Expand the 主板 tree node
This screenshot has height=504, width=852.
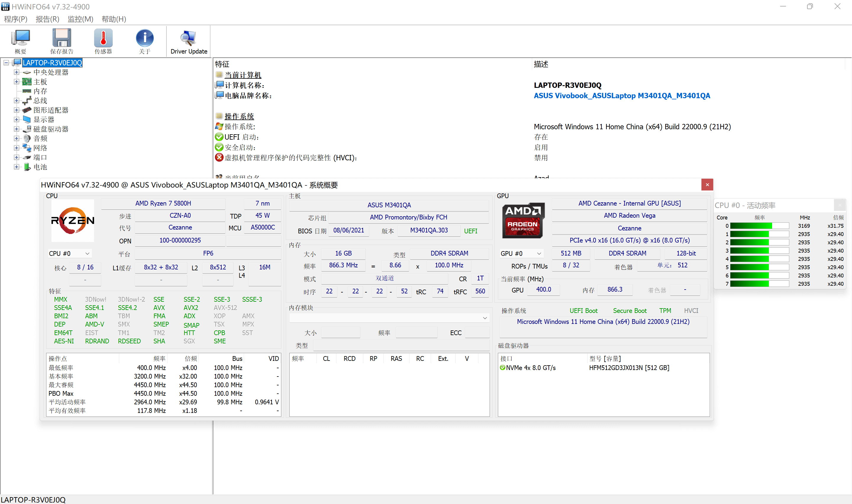16,82
